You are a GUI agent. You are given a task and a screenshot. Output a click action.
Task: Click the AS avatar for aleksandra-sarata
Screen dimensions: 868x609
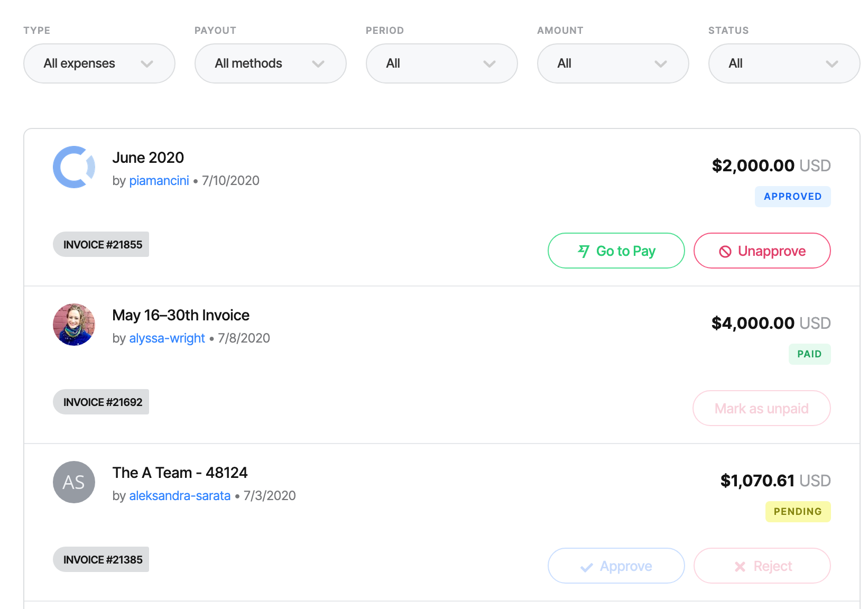(74, 482)
